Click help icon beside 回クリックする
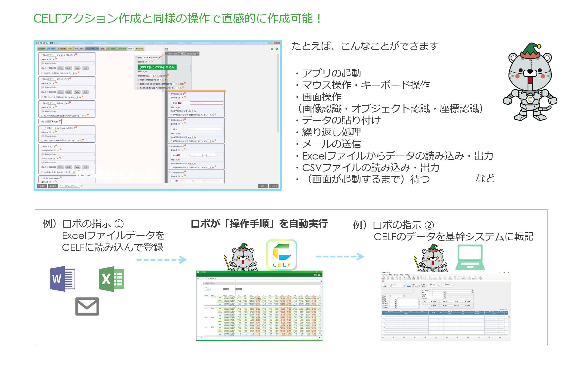The width and height of the screenshot is (588, 365). [76, 54]
